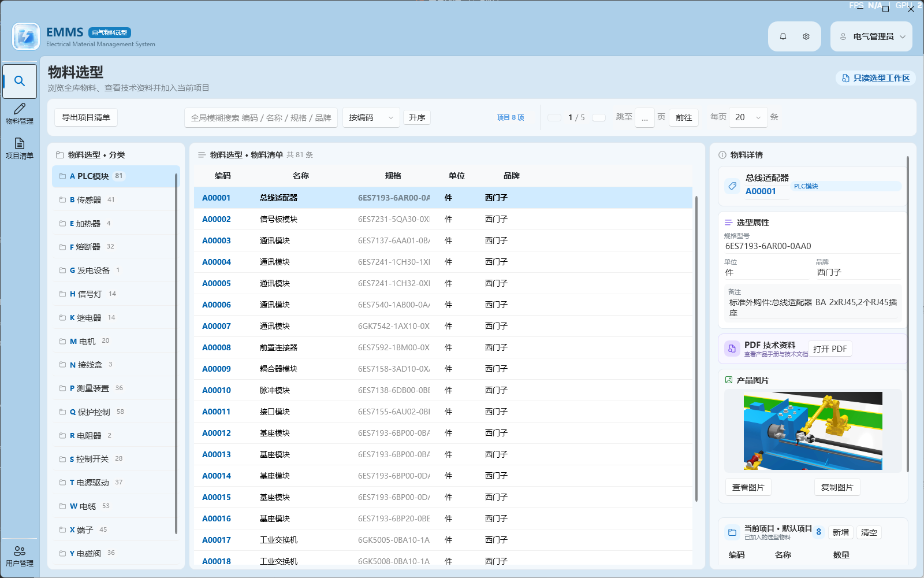Click the 查看图片 button
The image size is (924, 578).
(748, 487)
